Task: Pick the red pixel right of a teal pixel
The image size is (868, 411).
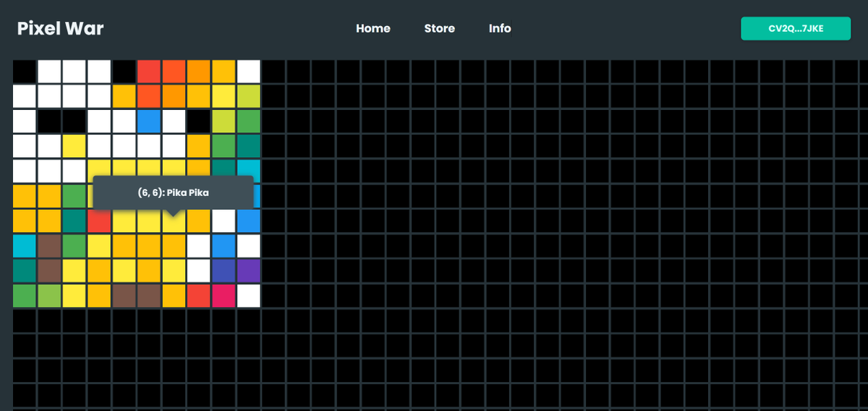Action: 99,221
